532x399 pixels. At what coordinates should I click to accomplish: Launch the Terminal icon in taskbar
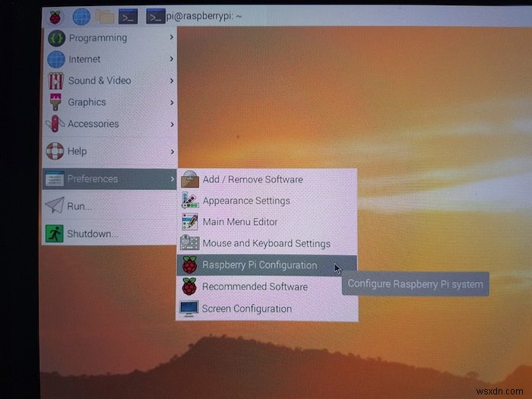128,17
